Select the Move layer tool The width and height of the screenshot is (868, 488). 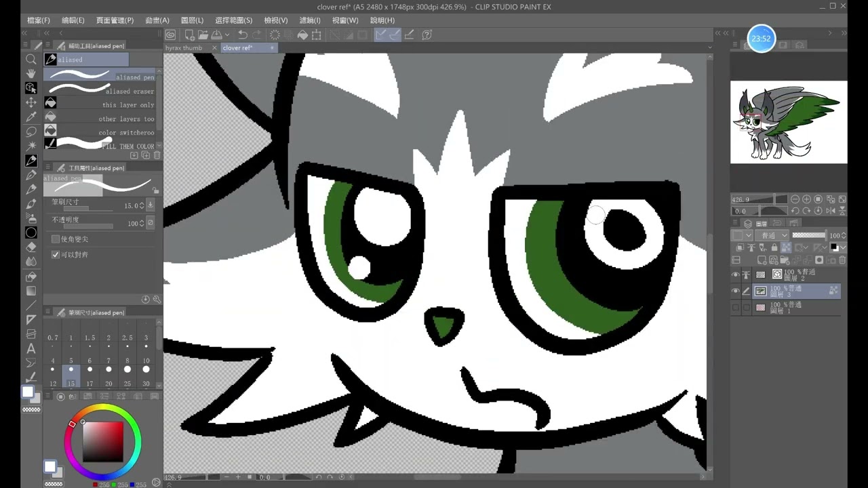point(31,102)
